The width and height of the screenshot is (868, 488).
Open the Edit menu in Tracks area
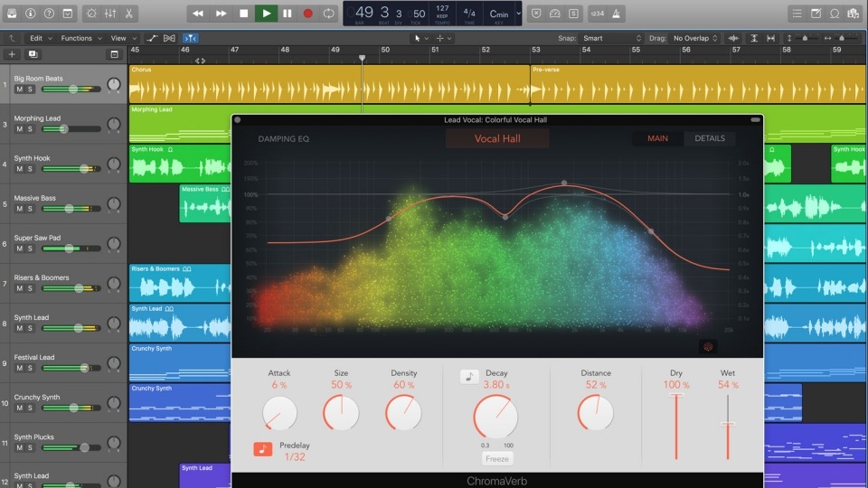click(41, 38)
